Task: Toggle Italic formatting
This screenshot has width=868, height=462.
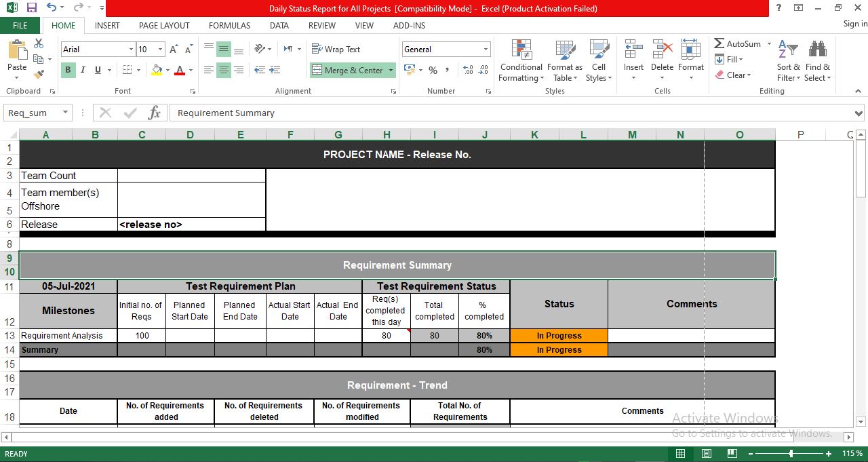Action: point(82,70)
